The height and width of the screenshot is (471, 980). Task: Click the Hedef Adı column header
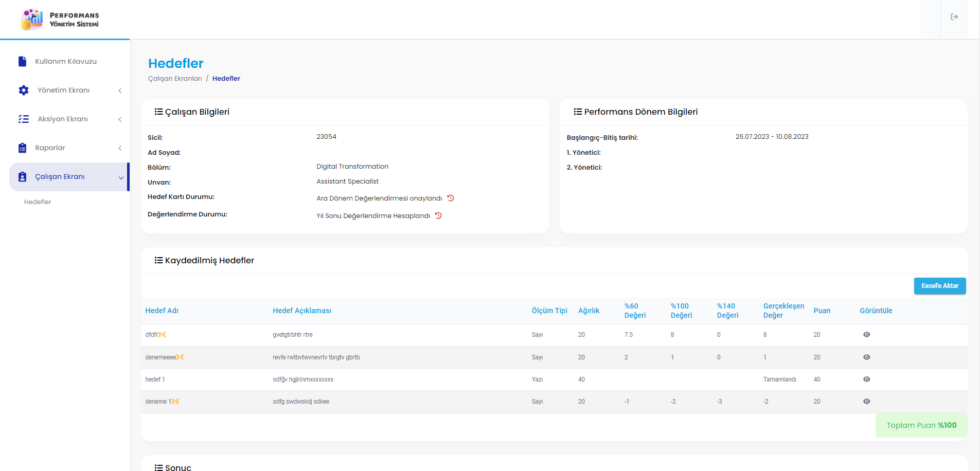(x=162, y=311)
